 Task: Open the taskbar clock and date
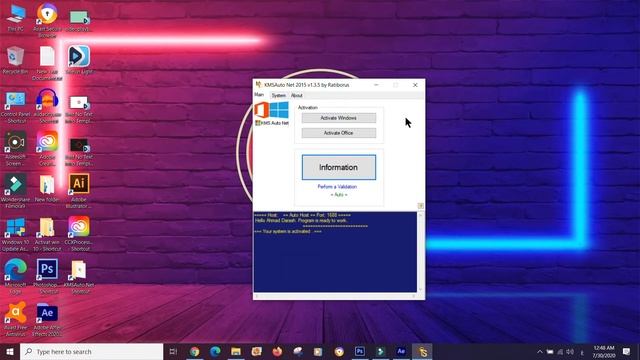604,352
